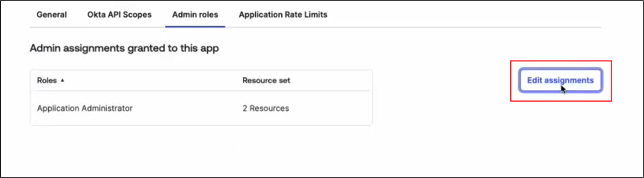644x178 pixels.
Task: Open the General tab
Action: click(x=52, y=15)
